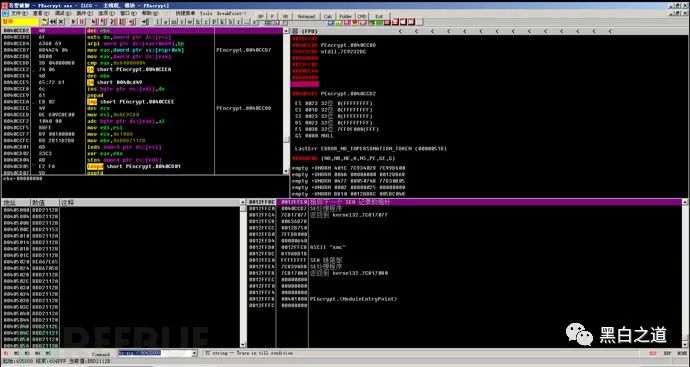This screenshot has height=367, width=690.
Task: Open the 文件 (File) menu
Action: click(x=18, y=13)
